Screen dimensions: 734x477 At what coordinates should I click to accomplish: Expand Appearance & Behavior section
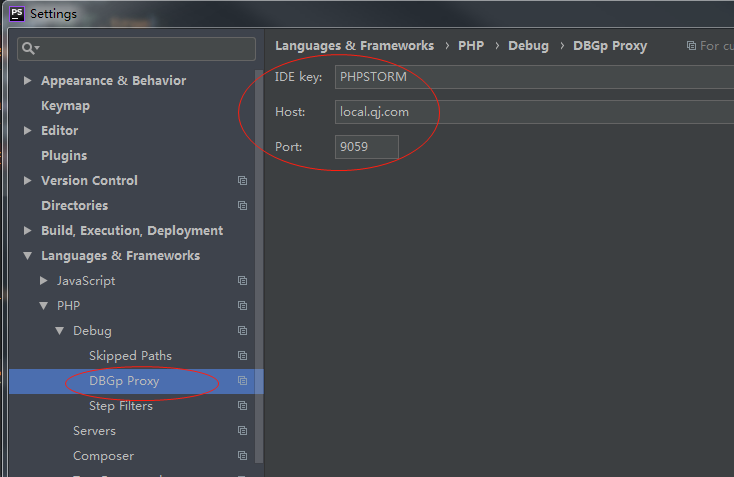[28, 81]
